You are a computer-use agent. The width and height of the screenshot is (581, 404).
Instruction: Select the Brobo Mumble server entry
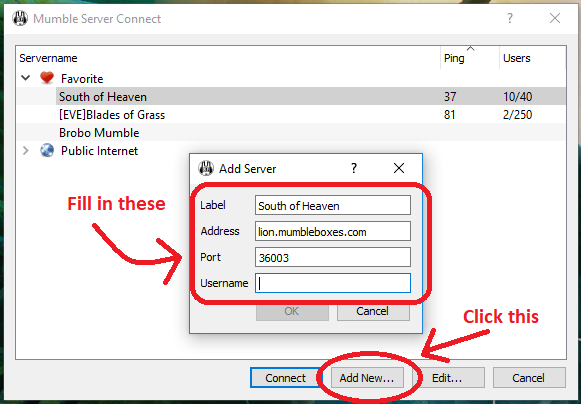[291, 133]
